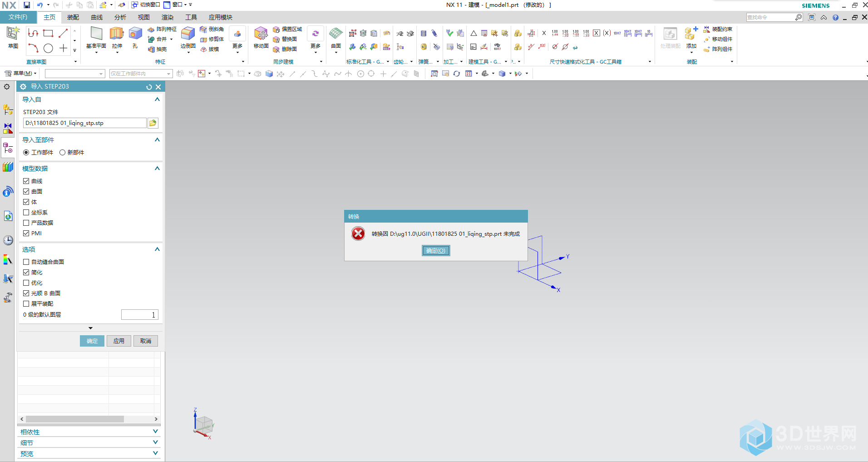Enable Sew Surfaces Automatically (自动缝合曲面) checkbox
This screenshot has height=462, width=868.
pyautogui.click(x=26, y=262)
